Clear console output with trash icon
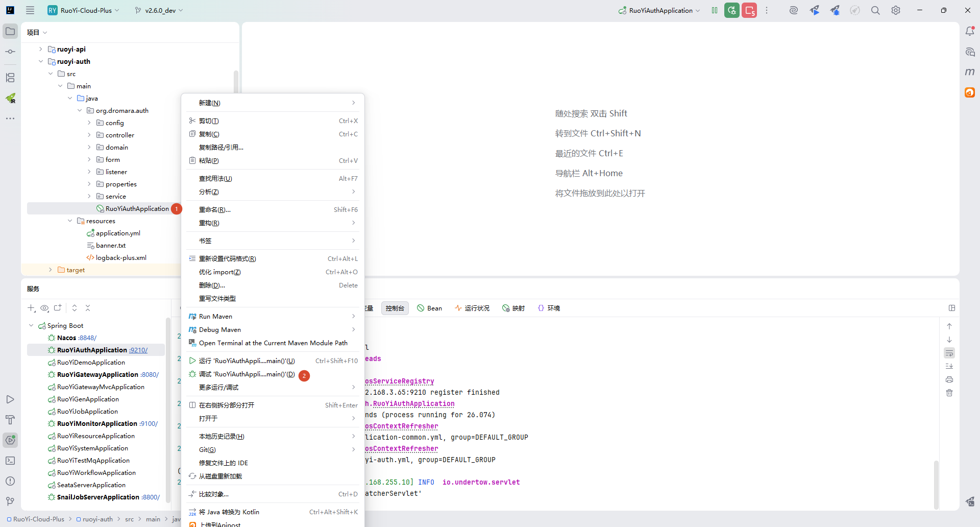The height and width of the screenshot is (527, 980). tap(949, 393)
